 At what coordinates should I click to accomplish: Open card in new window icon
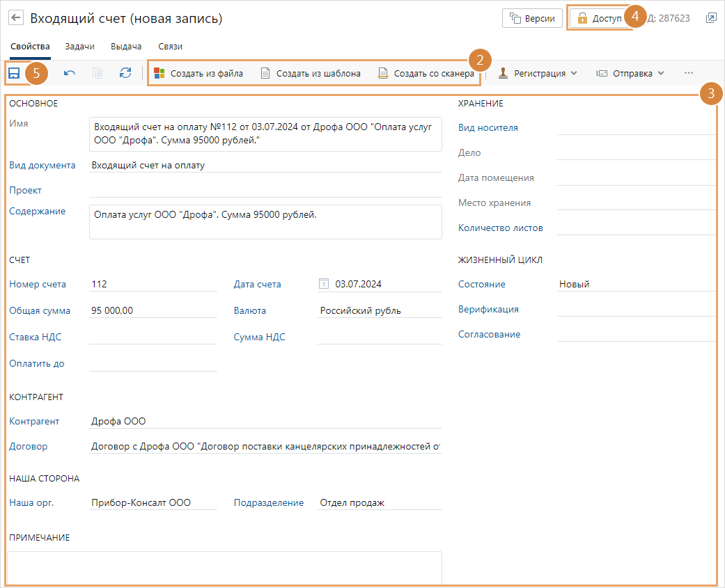(711, 19)
